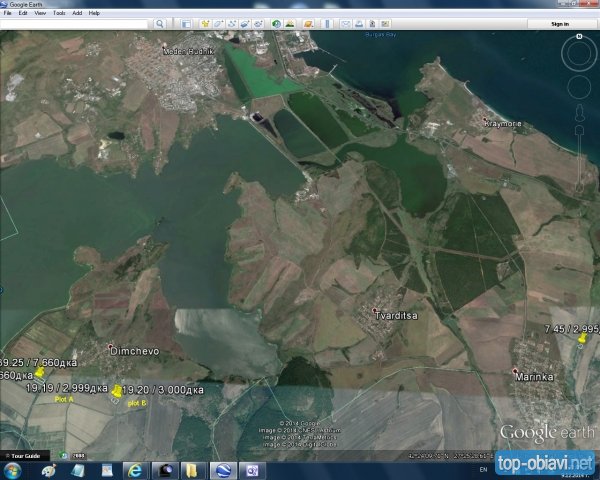Select the Add Polygon tool
600x480 pixels.
click(x=218, y=24)
